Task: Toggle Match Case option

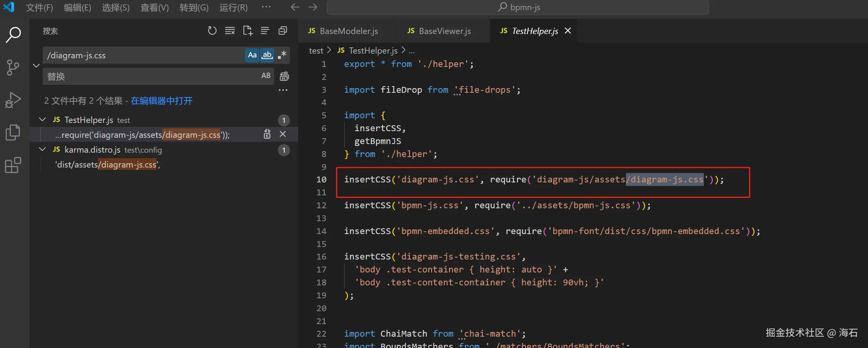Action: (x=252, y=55)
